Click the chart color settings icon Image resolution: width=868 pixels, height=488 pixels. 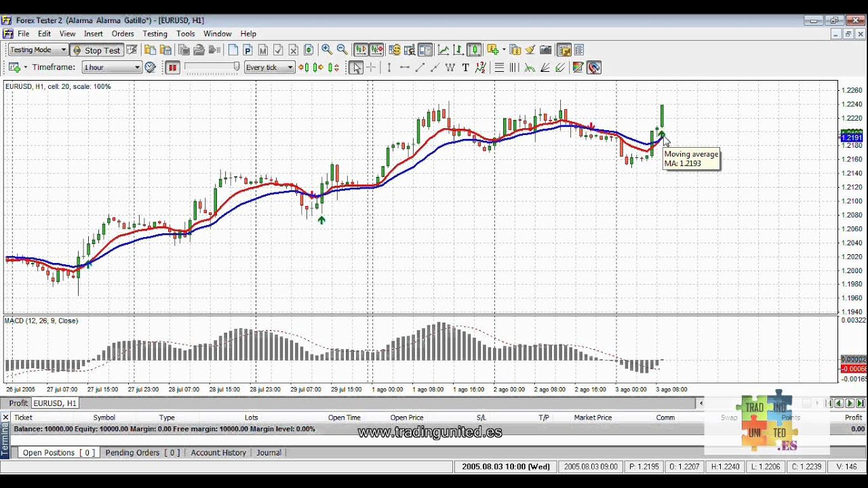click(578, 67)
